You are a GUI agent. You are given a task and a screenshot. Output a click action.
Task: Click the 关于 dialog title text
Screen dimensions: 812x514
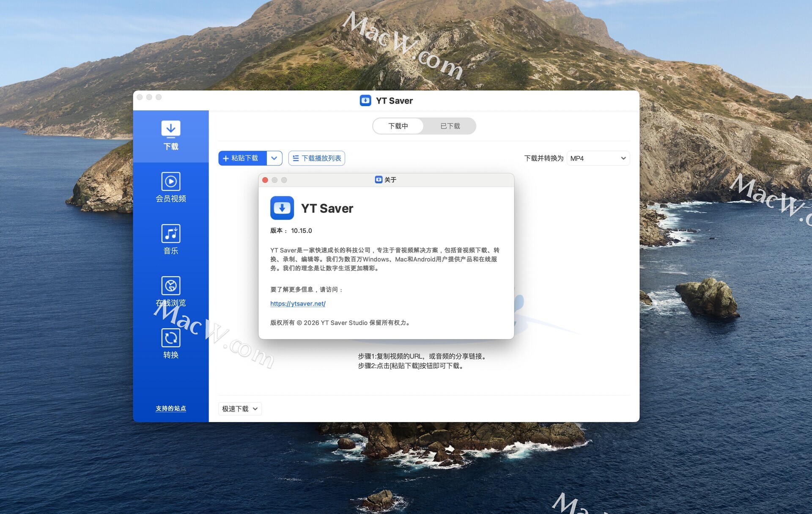click(390, 180)
